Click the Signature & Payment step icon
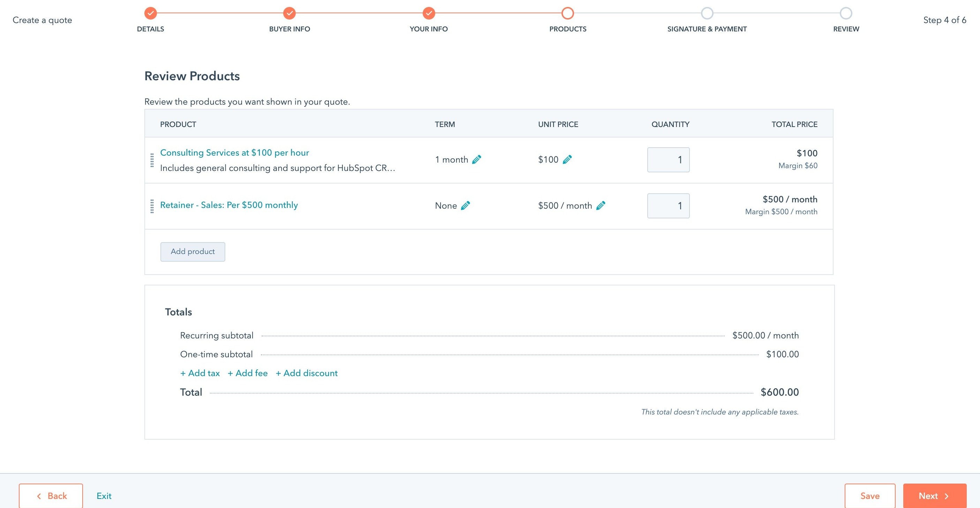The height and width of the screenshot is (508, 980). pyautogui.click(x=706, y=12)
